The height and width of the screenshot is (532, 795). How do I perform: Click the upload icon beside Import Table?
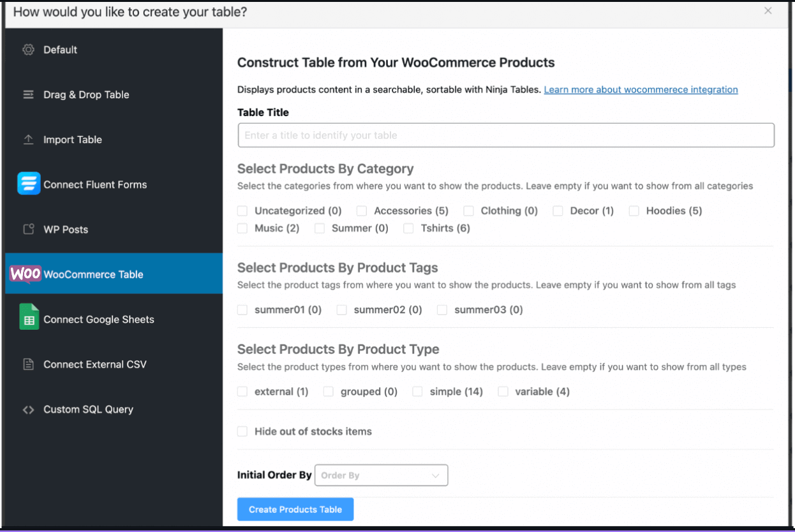coord(28,140)
